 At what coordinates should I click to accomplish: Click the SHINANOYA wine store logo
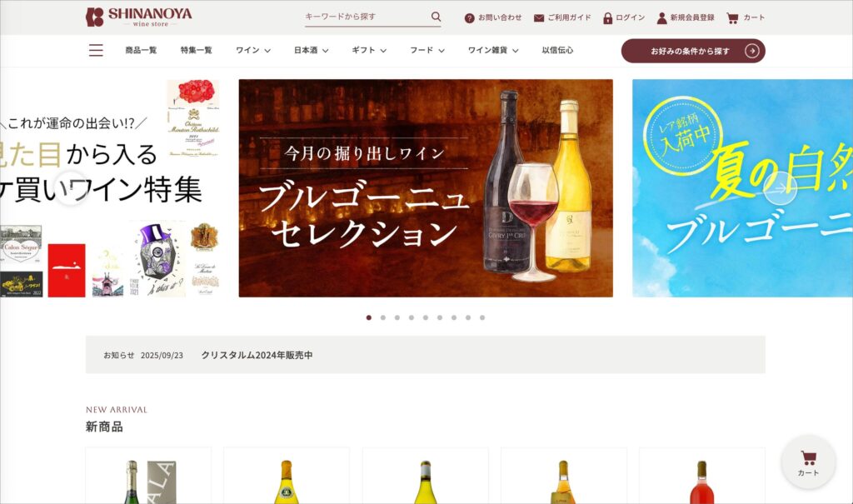point(138,17)
